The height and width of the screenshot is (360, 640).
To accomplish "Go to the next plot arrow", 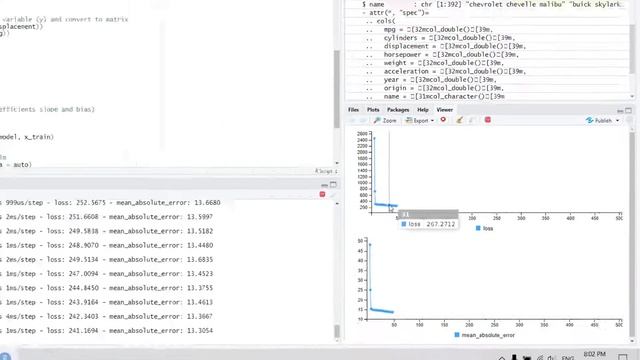I will 363,120.
